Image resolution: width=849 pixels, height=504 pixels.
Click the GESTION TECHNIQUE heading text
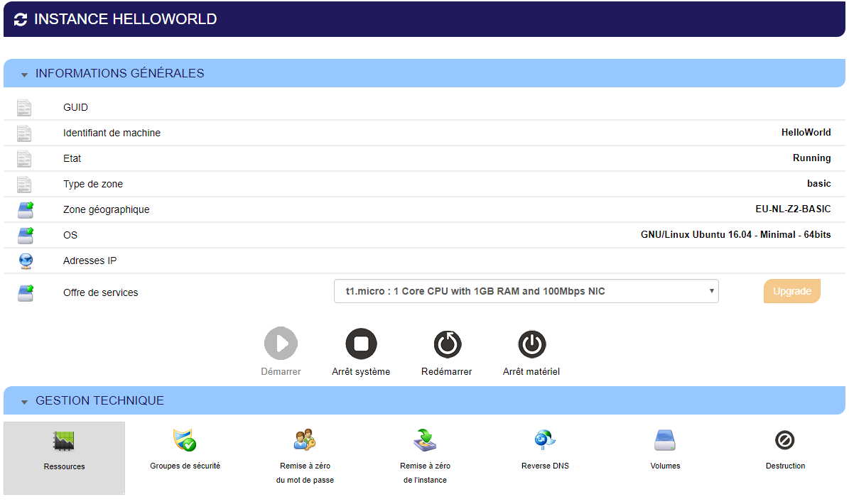pos(99,400)
